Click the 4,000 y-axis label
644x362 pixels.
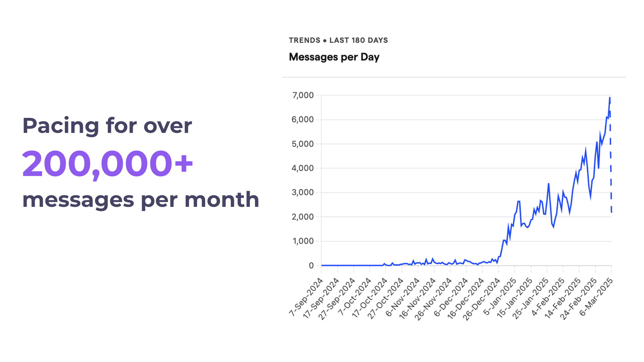[303, 168]
